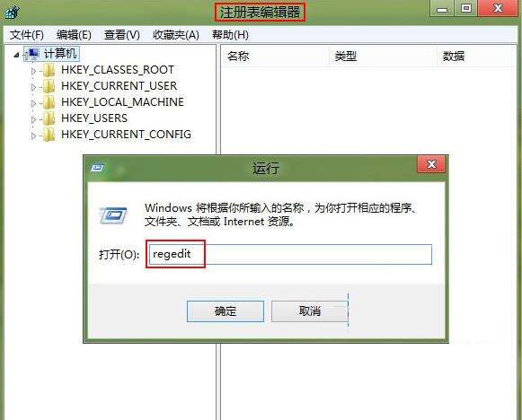Click the HKEY_CLASSES_ROOT folder icon

[49, 70]
